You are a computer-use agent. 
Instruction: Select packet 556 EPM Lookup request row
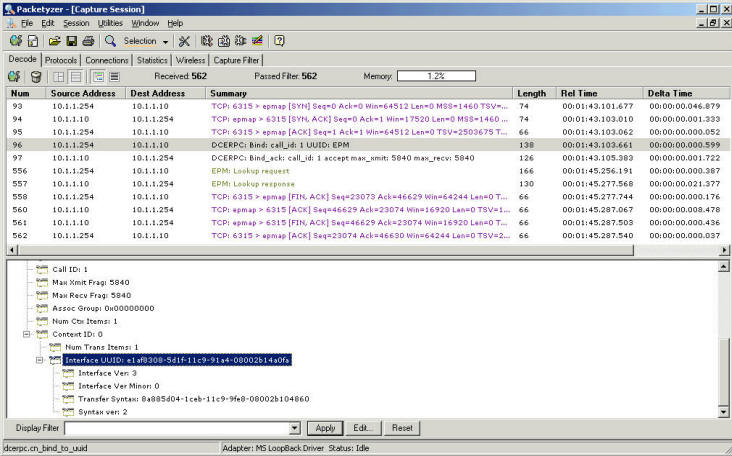pyautogui.click(x=368, y=171)
